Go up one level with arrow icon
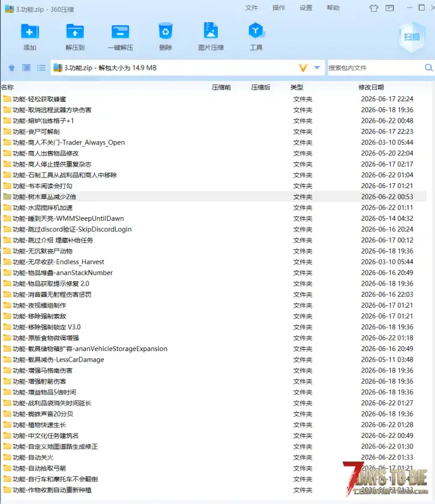This screenshot has height=504, width=435. pos(12,68)
